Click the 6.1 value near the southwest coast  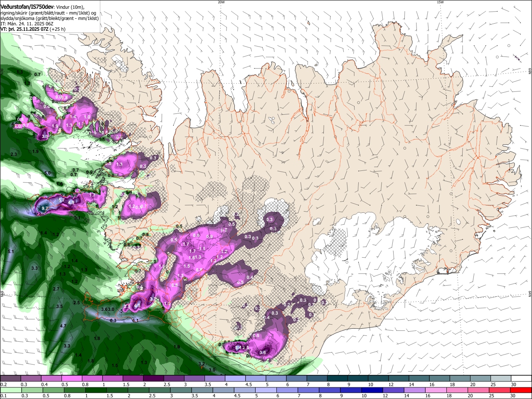tap(135, 320)
